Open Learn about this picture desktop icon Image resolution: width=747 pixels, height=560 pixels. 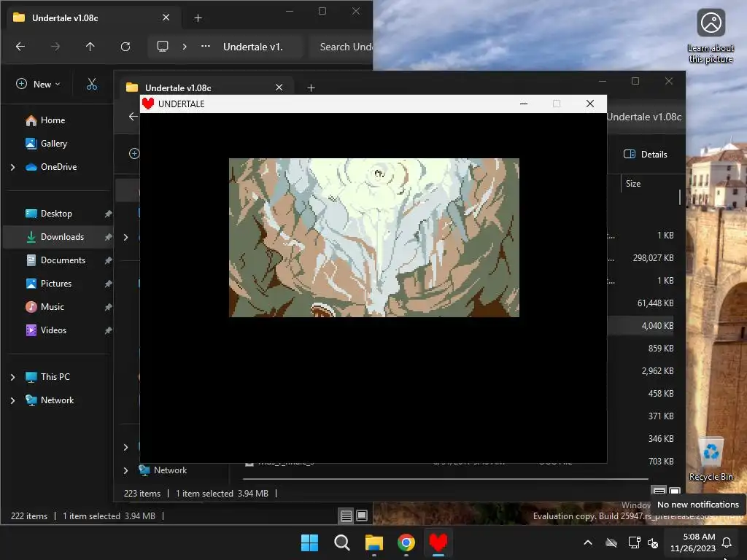click(711, 36)
